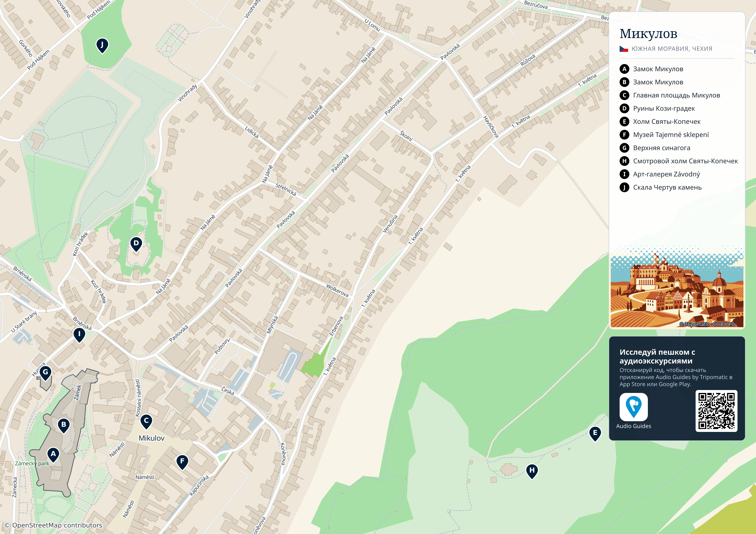Click legend badge A in the list

624,69
